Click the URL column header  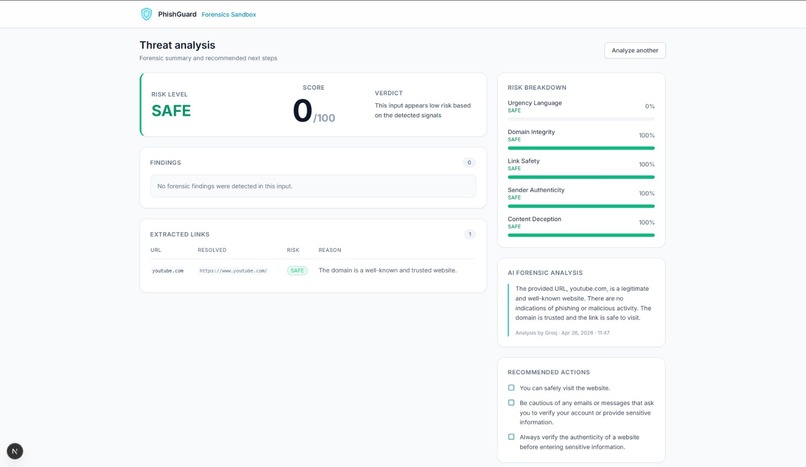tap(156, 250)
